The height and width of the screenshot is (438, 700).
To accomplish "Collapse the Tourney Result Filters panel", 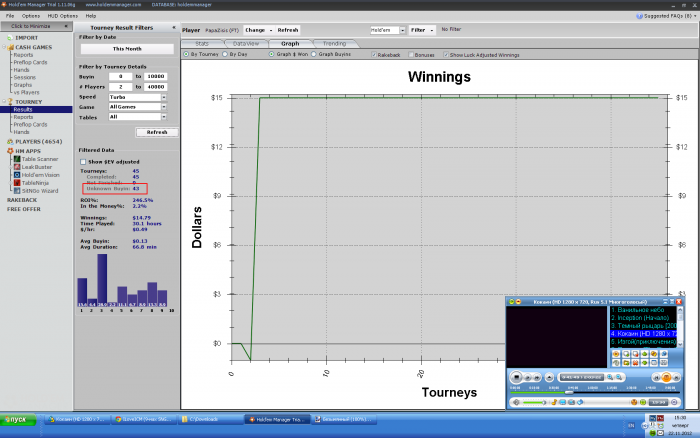I will pos(174,28).
